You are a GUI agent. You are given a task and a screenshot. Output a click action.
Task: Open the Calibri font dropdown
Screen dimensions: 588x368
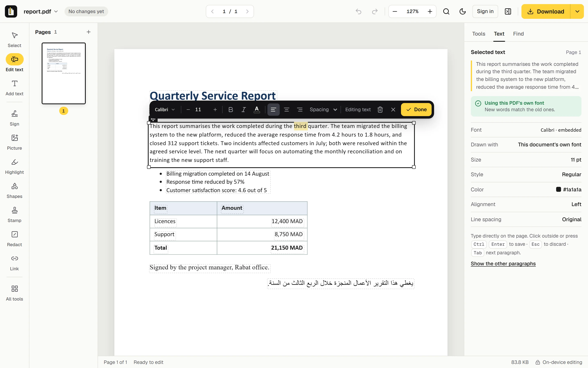click(165, 110)
